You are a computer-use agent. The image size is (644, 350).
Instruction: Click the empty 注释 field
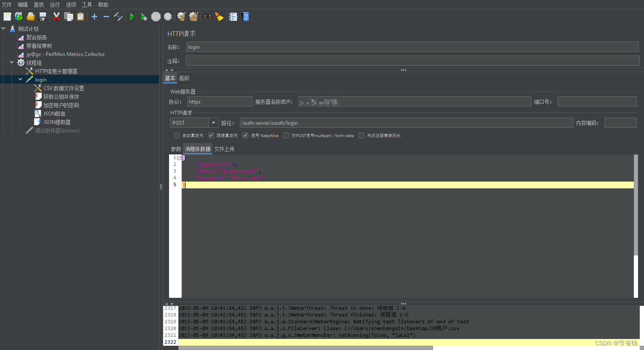click(412, 61)
